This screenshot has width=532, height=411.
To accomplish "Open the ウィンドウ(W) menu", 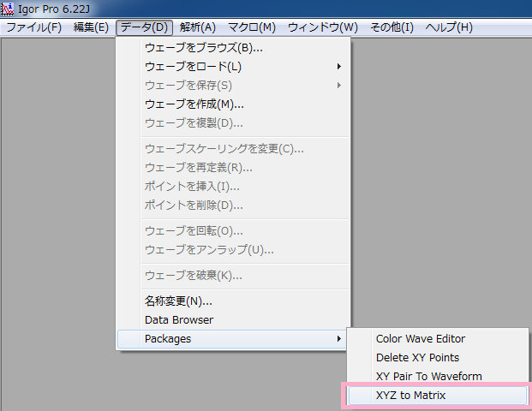I will 323,27.
